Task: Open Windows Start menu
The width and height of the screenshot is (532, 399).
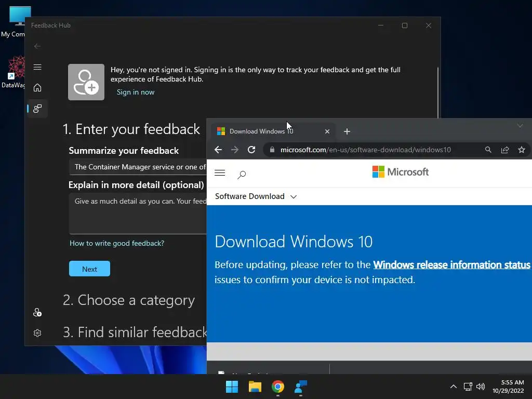Action: pyautogui.click(x=232, y=387)
